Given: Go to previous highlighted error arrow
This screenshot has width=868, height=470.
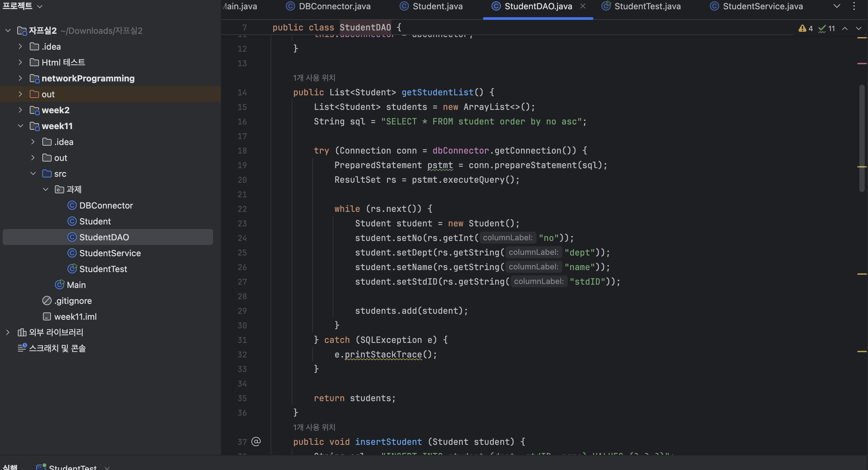Looking at the screenshot, I should coord(845,29).
